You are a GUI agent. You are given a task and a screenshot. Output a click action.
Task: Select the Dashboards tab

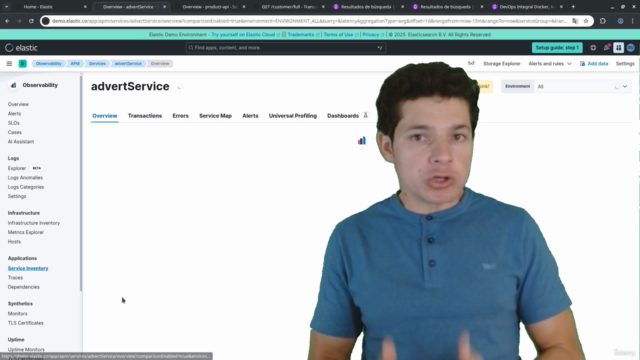pos(343,116)
